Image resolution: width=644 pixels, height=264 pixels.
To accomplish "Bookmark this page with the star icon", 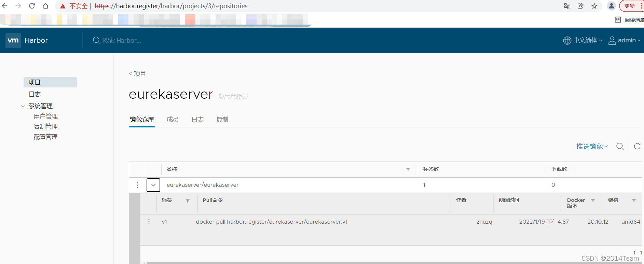I will [594, 6].
